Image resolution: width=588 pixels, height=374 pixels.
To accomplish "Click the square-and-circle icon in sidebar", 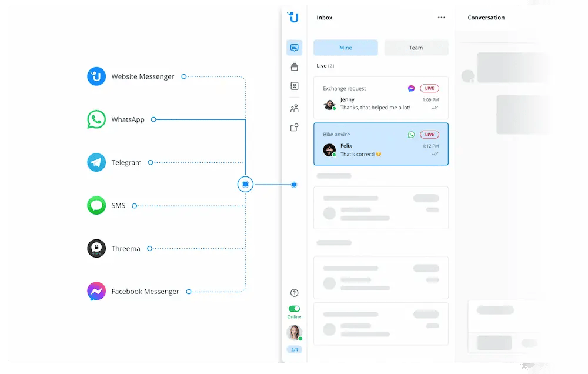I will [x=295, y=128].
